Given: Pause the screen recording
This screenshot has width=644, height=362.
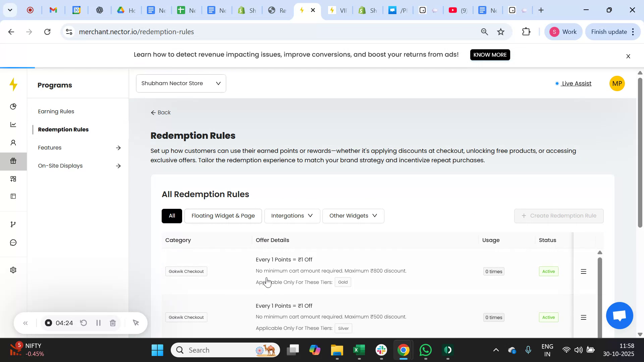Looking at the screenshot, I should coord(98,323).
